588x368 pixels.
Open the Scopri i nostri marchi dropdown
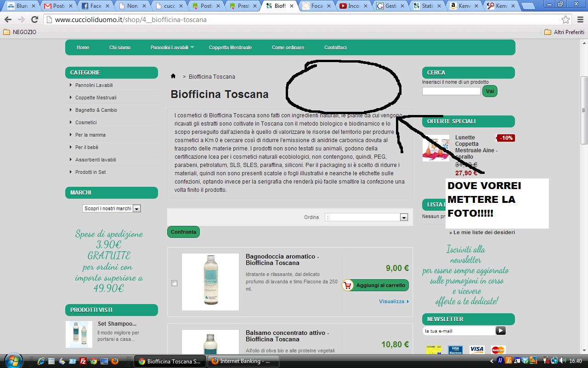coord(112,208)
